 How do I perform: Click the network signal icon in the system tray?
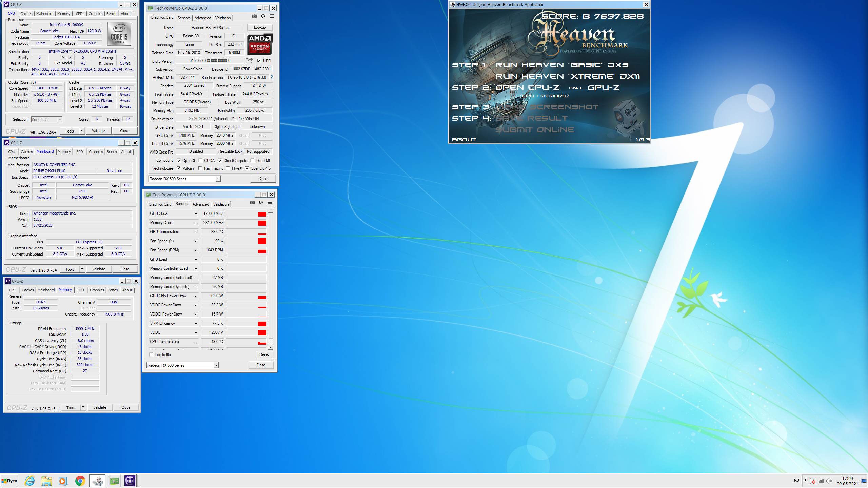click(821, 481)
